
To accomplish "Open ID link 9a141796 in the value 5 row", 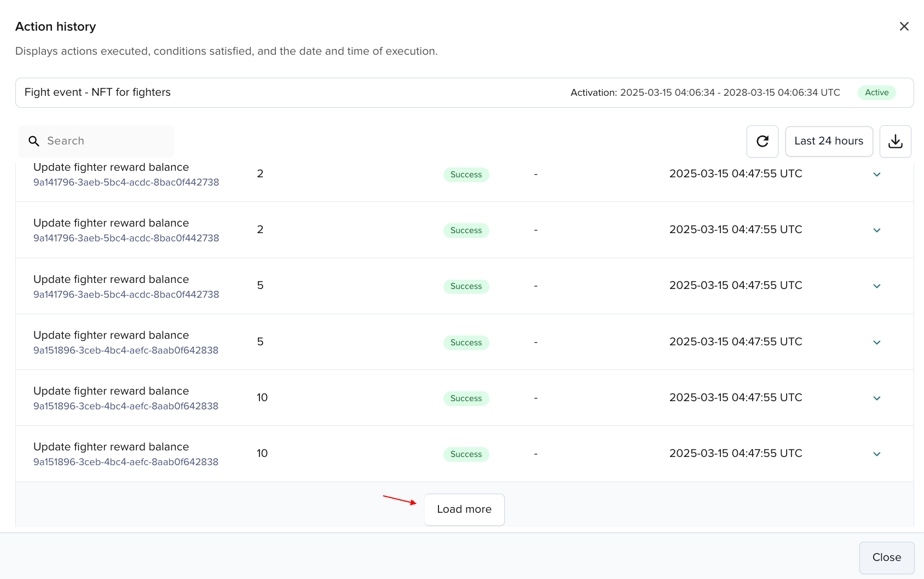I will (126, 294).
